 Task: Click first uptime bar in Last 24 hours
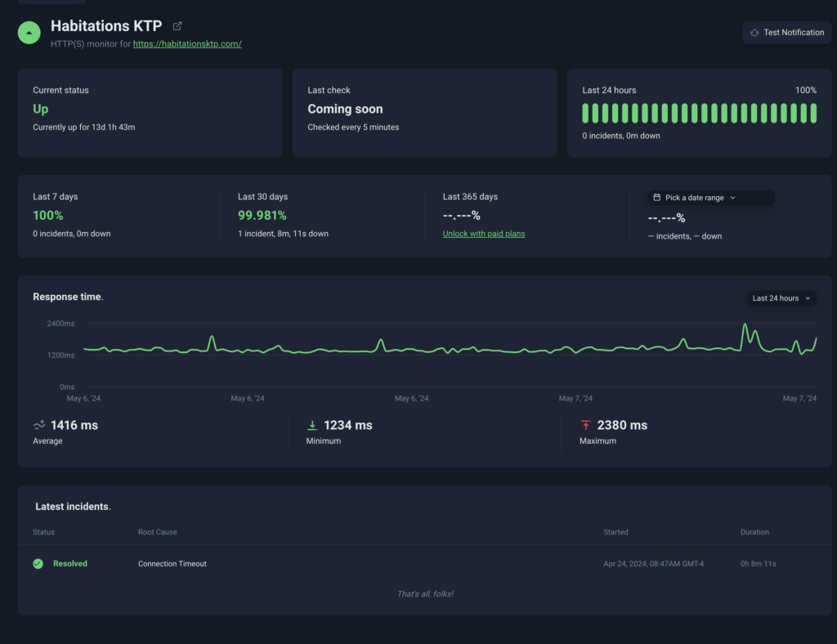pos(586,113)
